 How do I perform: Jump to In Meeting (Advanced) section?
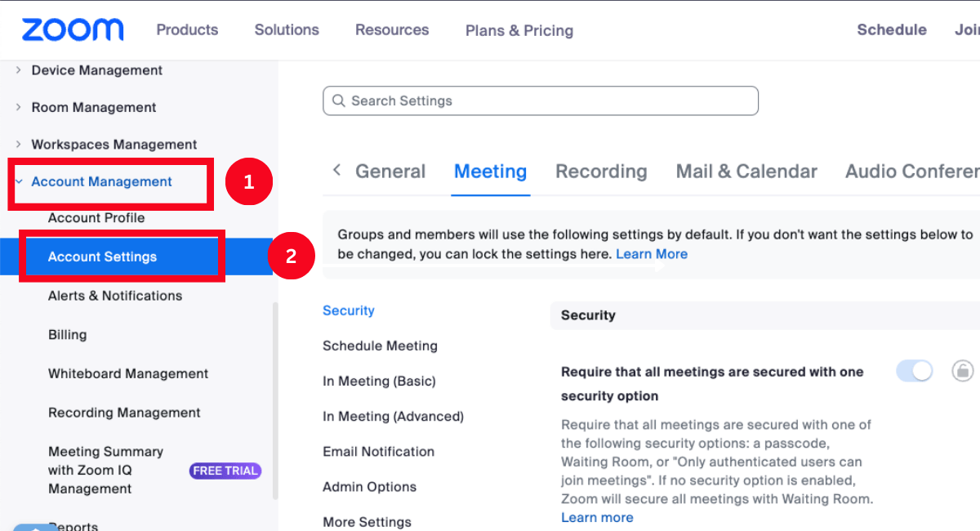pyautogui.click(x=393, y=417)
